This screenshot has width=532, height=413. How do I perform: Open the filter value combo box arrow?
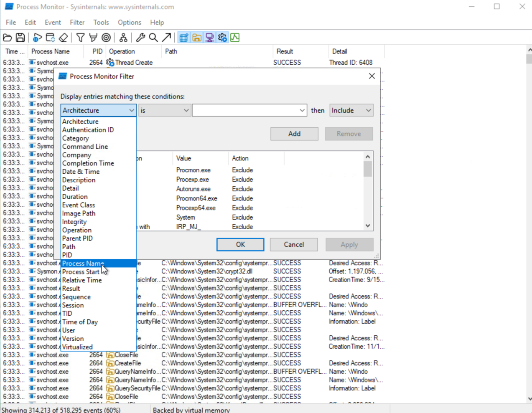(302, 110)
